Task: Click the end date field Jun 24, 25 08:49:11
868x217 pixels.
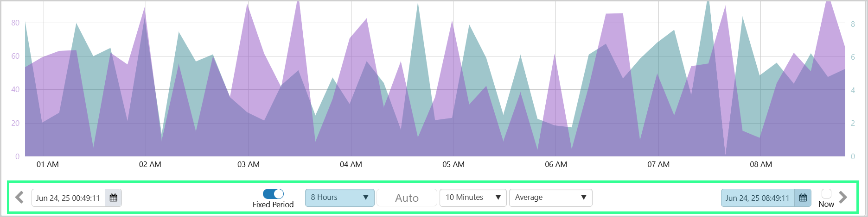Action: tap(757, 198)
